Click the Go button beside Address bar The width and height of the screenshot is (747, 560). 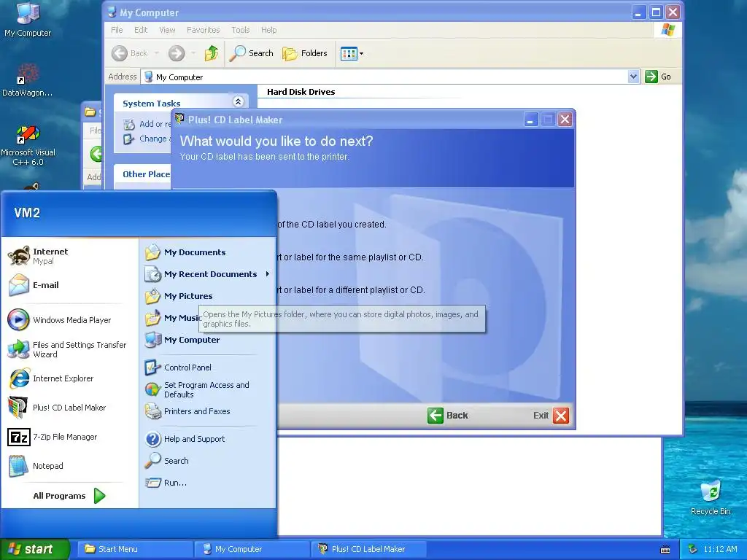[x=659, y=77]
